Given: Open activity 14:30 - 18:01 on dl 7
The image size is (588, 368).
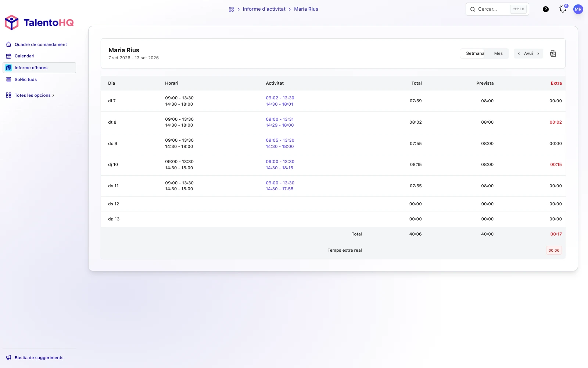Looking at the screenshot, I should coord(280,104).
